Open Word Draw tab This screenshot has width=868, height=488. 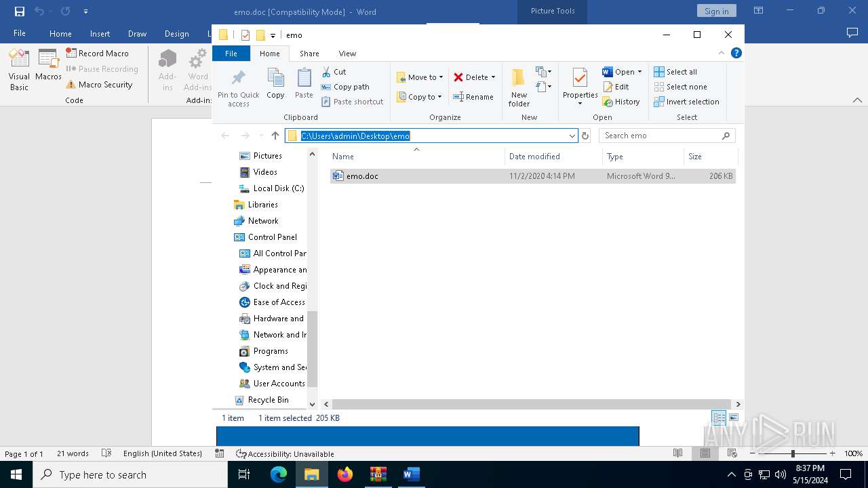pyautogui.click(x=137, y=34)
